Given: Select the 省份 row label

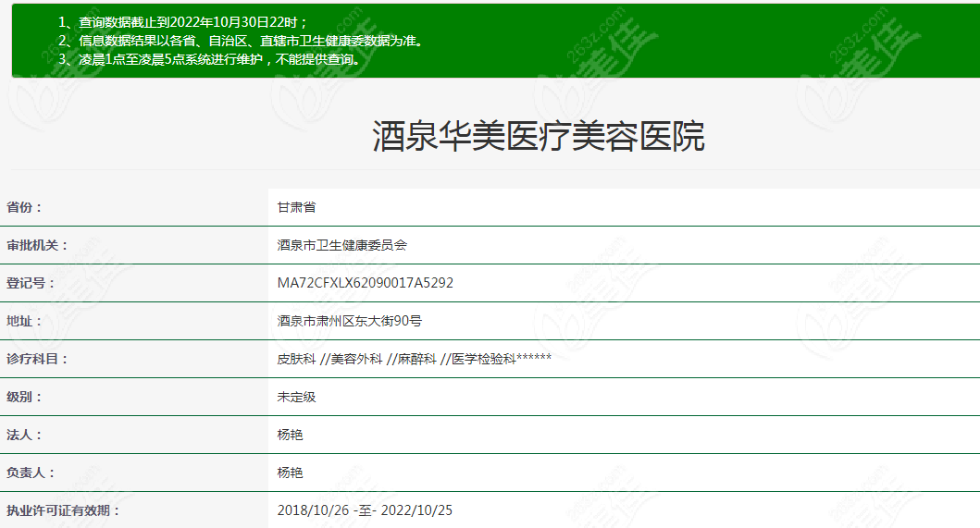Looking at the screenshot, I should click(x=25, y=207).
